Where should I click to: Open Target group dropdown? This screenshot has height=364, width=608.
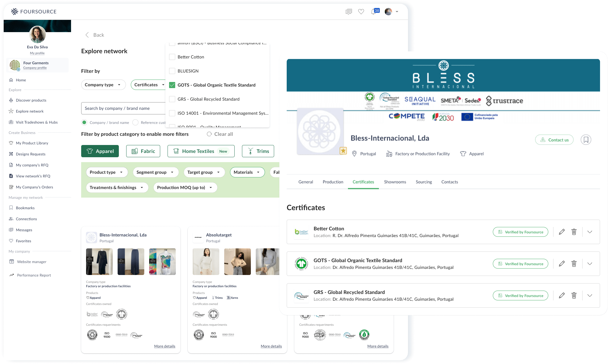point(204,172)
